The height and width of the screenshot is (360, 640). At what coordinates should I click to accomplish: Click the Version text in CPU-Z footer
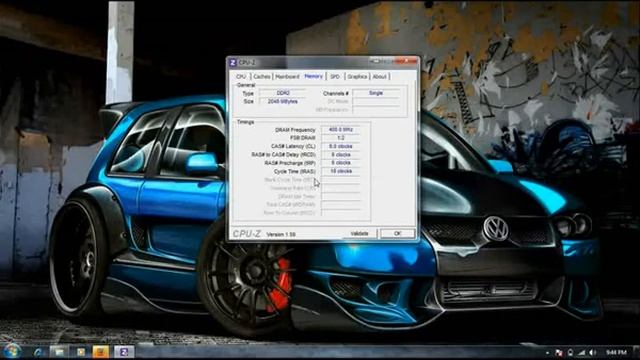(281, 235)
